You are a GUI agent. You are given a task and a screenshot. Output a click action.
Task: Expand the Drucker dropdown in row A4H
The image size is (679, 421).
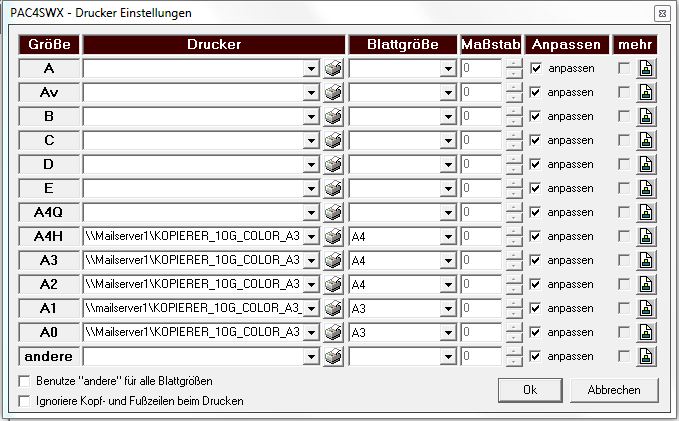311,236
